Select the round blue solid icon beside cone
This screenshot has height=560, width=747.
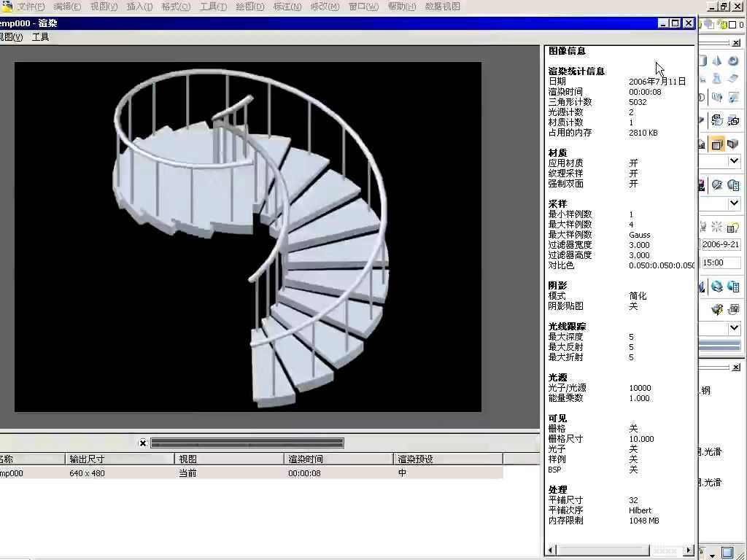[x=733, y=61]
